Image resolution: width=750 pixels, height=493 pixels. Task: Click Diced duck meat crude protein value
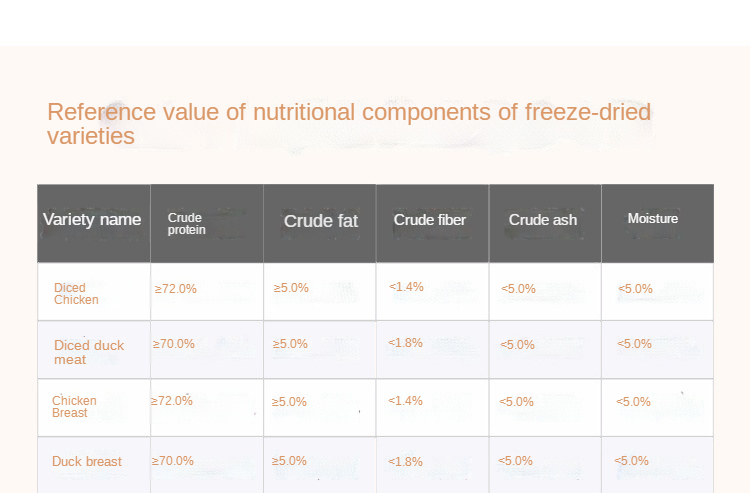click(x=174, y=344)
